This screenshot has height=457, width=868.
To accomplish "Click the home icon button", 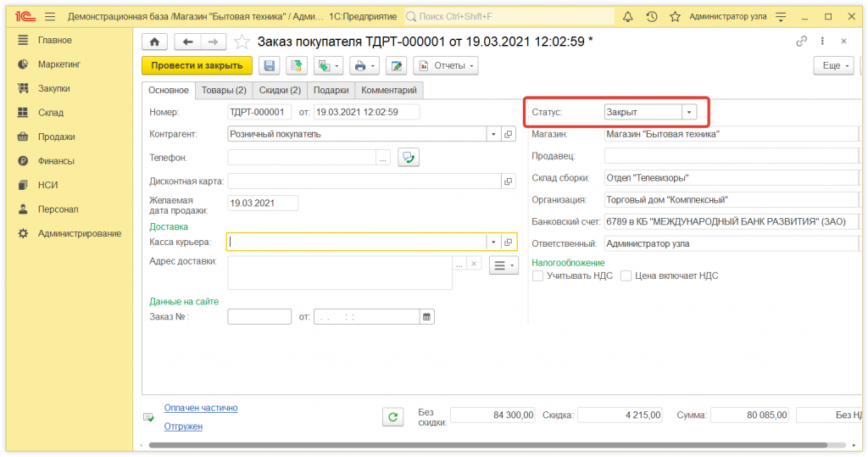I will coord(153,42).
